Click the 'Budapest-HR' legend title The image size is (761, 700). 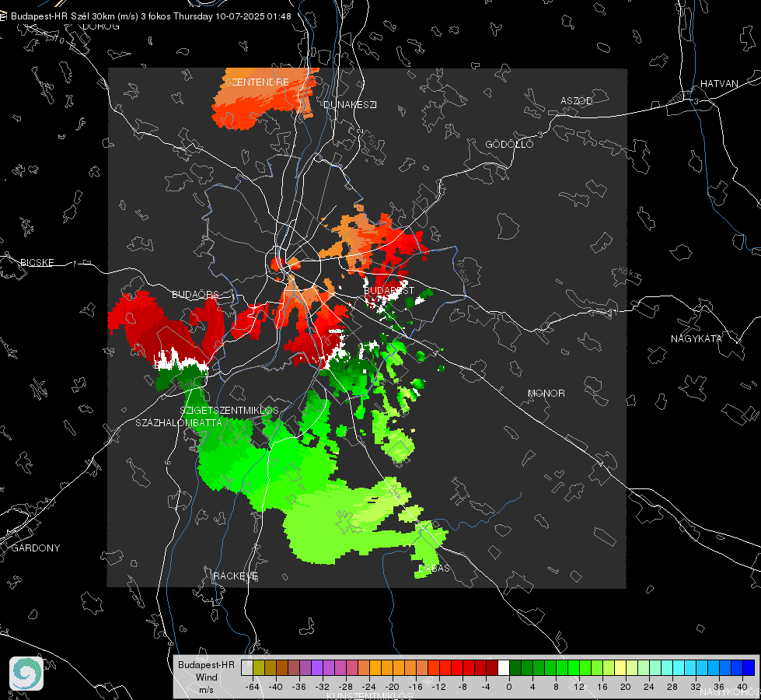click(206, 664)
